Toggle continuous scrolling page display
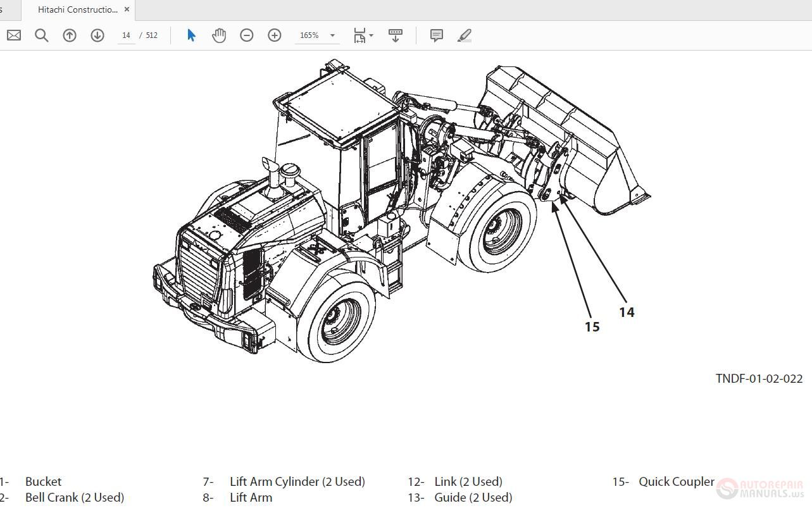This screenshot has width=812, height=508. pyautogui.click(x=395, y=35)
